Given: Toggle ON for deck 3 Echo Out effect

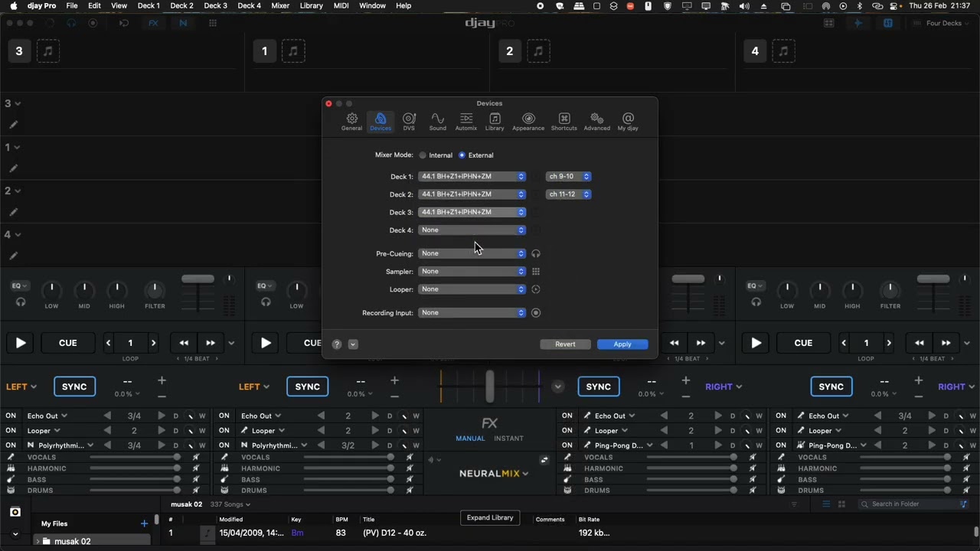Looking at the screenshot, I should [11, 416].
